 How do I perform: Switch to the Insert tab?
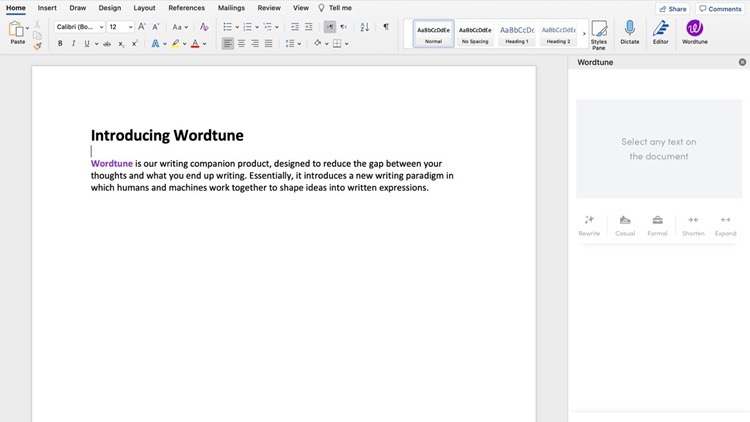click(47, 8)
